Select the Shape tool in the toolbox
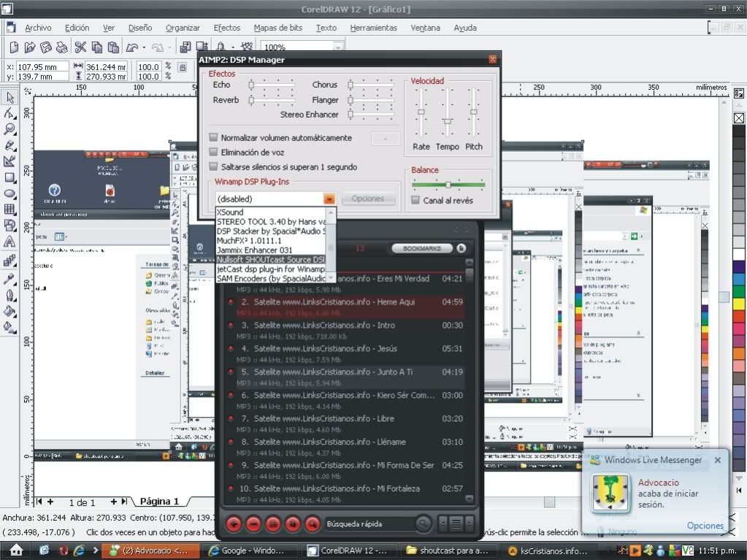This screenshot has height=560, width=747. tap(9, 113)
